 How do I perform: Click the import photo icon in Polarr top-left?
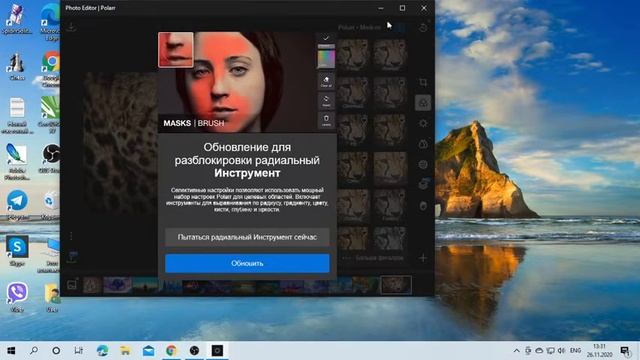click(x=71, y=27)
